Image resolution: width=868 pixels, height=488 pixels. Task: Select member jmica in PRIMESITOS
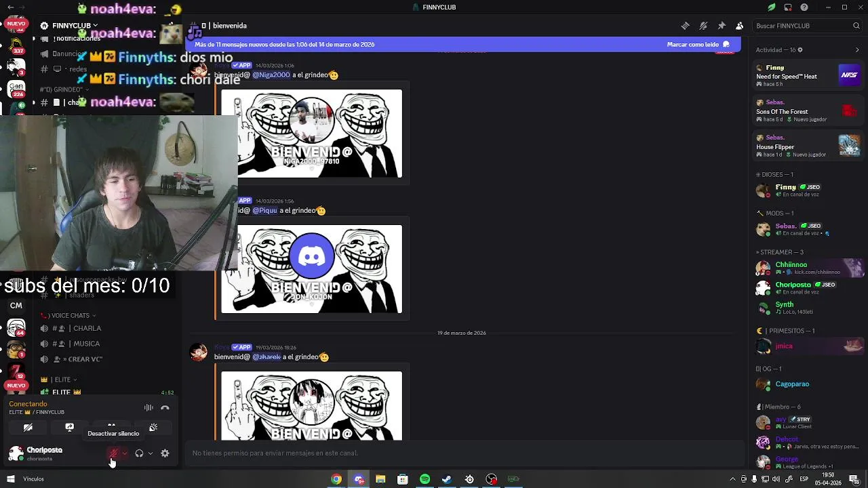pos(808,346)
